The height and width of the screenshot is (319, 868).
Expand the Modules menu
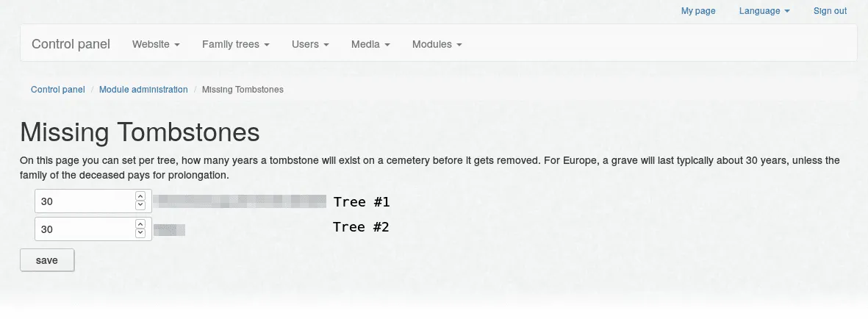pos(437,44)
